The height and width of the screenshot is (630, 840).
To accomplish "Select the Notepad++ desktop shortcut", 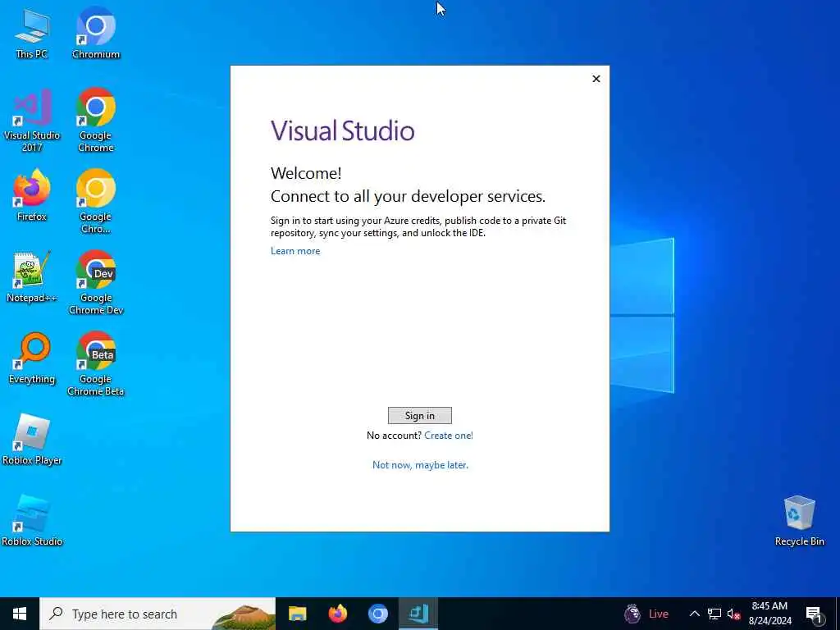I will (x=32, y=277).
